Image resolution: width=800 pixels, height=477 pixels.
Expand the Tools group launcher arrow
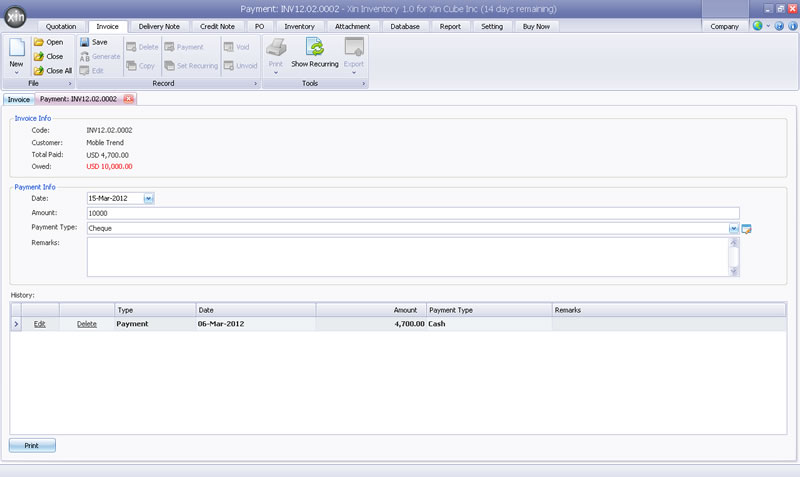tap(363, 84)
